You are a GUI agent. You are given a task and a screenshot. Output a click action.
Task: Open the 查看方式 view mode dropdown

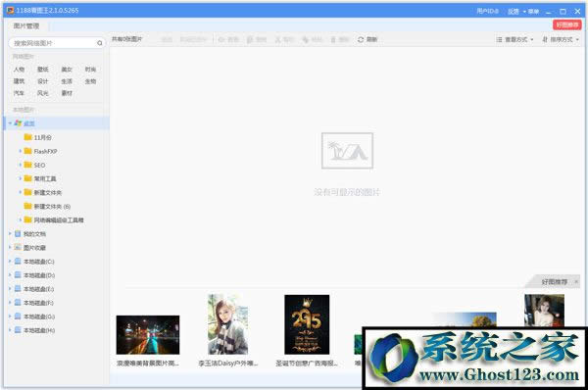[514, 39]
